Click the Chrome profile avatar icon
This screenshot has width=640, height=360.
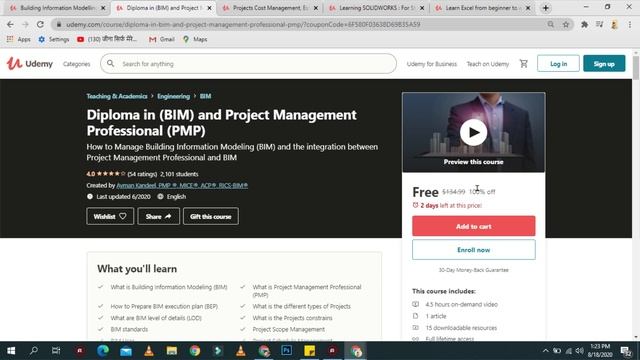[x=614, y=24]
